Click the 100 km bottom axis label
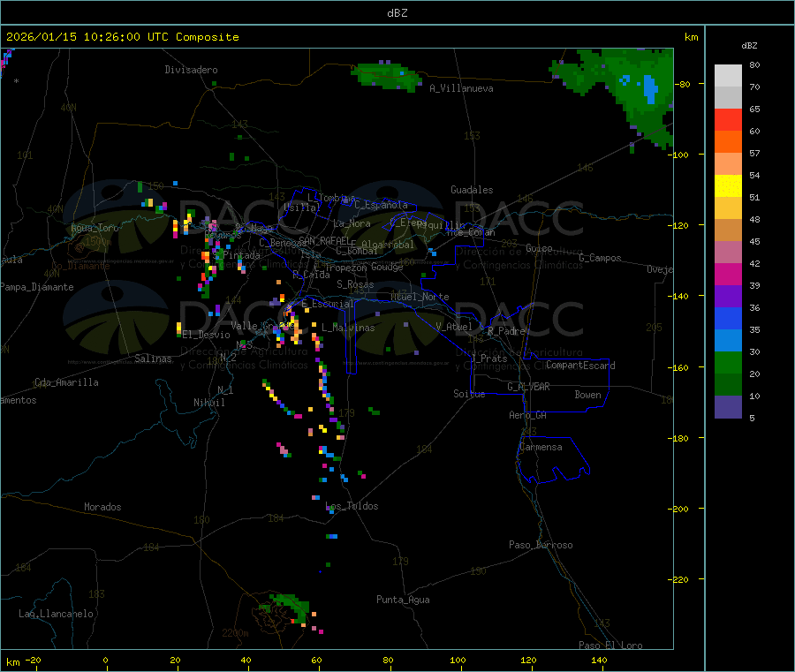 [x=458, y=660]
